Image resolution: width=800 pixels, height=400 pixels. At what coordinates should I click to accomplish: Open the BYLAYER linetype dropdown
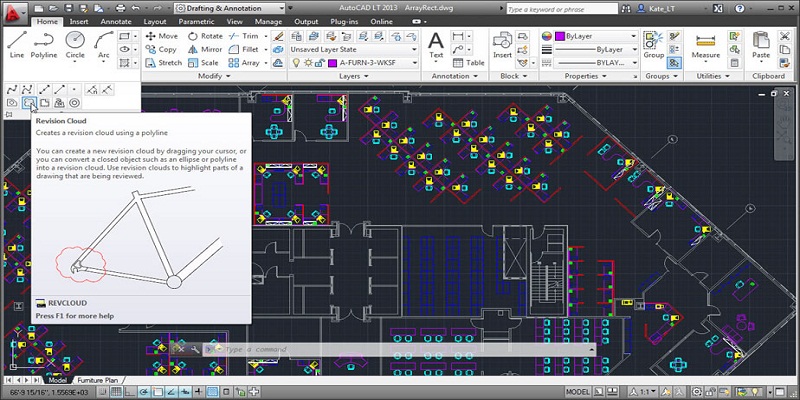tap(596, 63)
